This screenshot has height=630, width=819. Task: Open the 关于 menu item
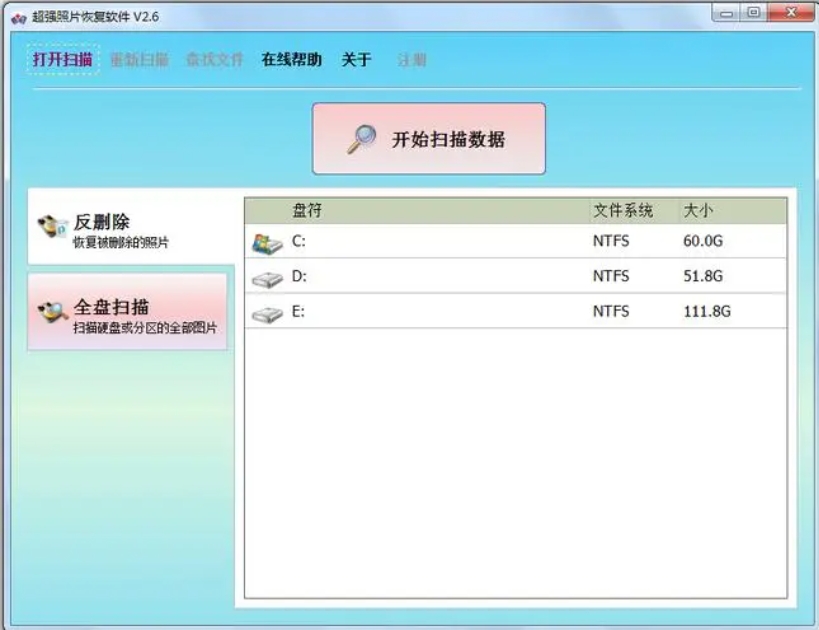pyautogui.click(x=356, y=60)
